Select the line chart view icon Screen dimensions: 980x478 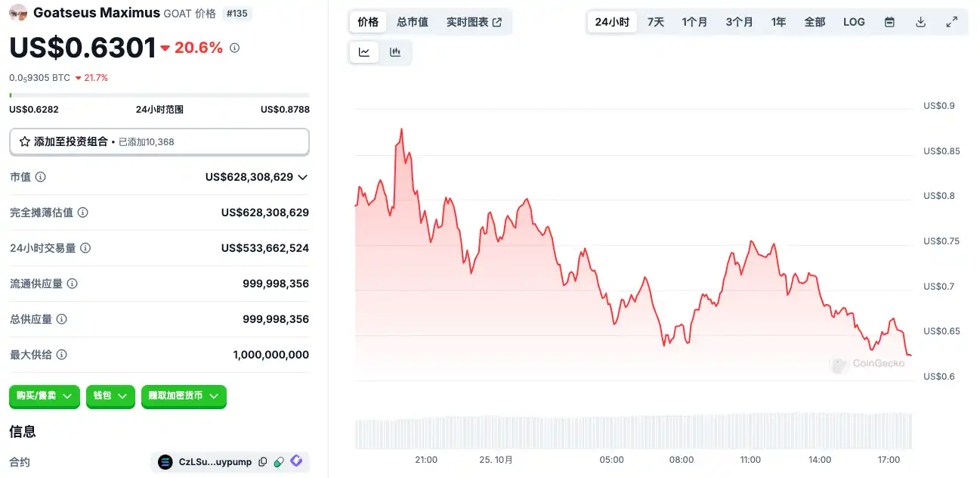click(364, 52)
